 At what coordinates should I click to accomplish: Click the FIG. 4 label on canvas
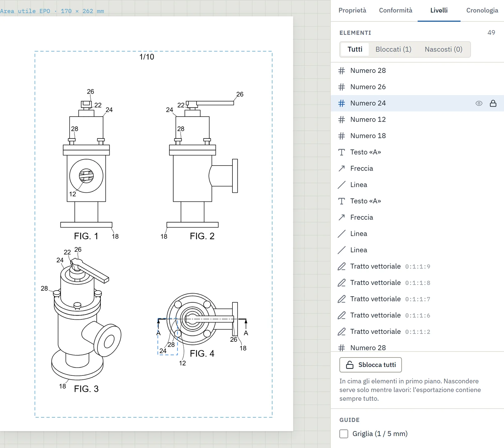[x=202, y=354]
